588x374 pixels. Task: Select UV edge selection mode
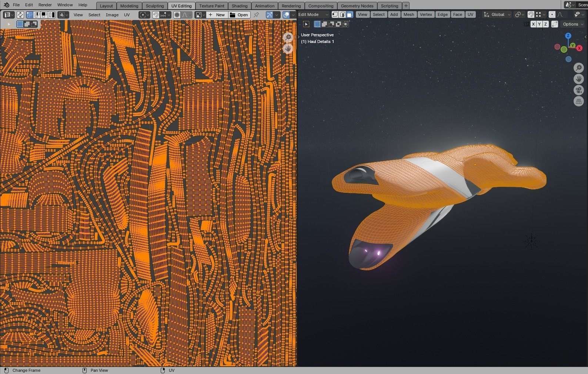tap(37, 15)
